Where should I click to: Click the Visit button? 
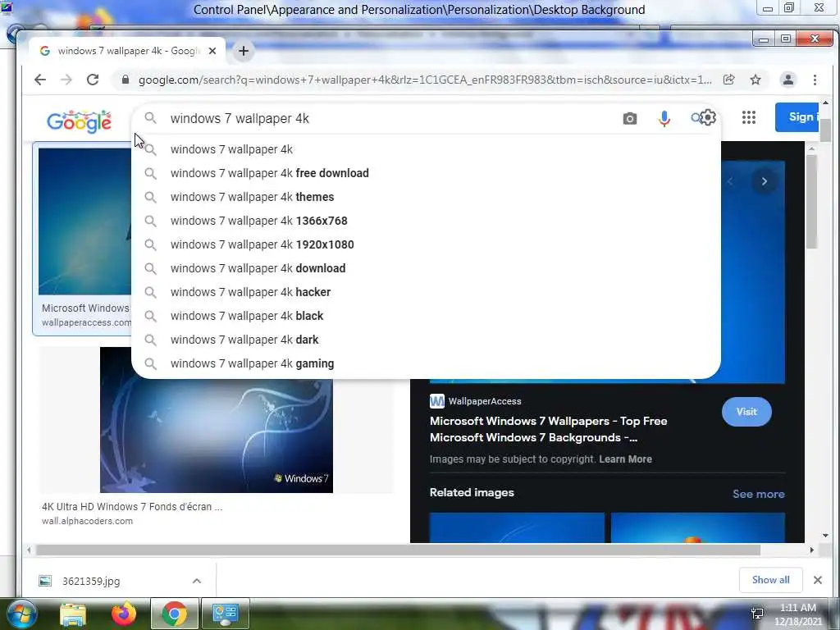click(x=746, y=412)
